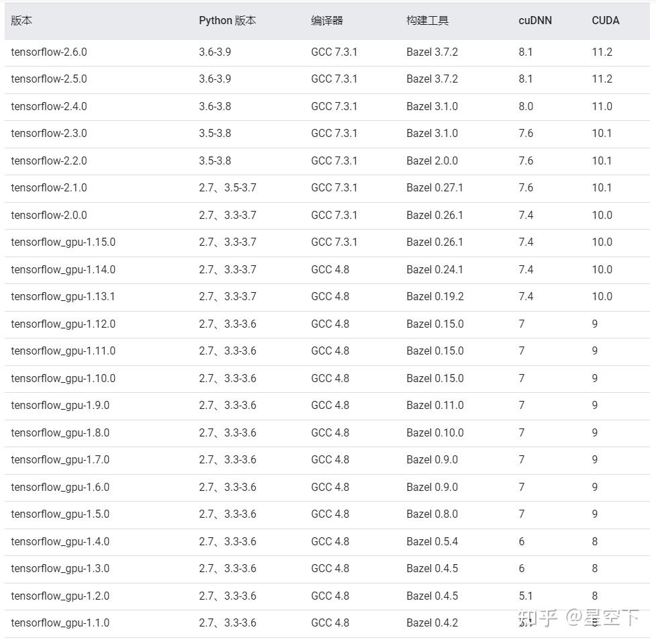Select Bazel 3.1.0 in tensorflow-2.4.0 row
The image size is (656, 644).
[x=432, y=106]
